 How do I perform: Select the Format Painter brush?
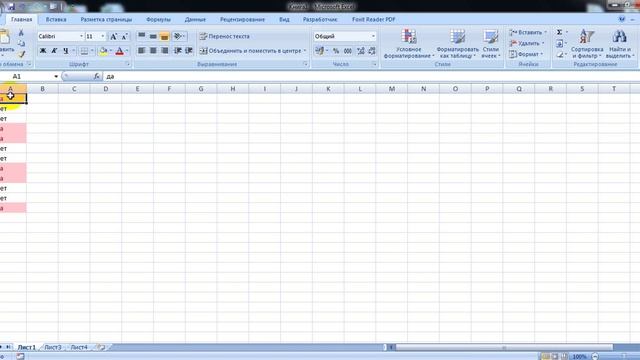pos(21,53)
